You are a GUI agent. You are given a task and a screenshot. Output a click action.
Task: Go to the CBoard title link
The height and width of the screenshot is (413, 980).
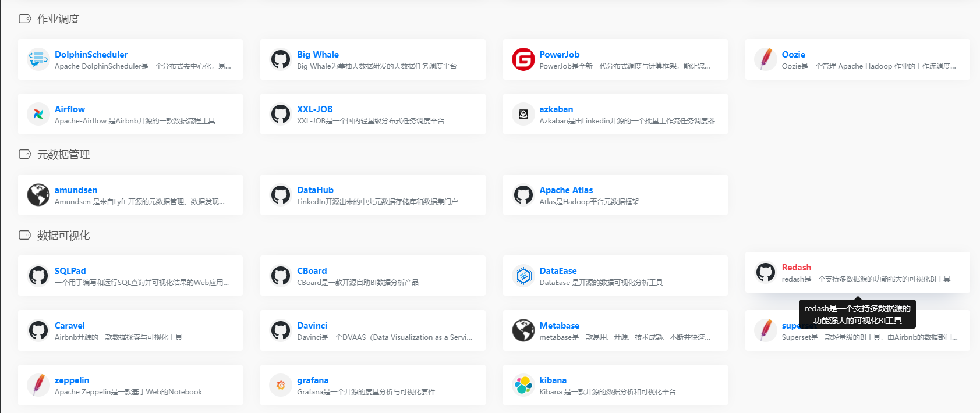312,271
